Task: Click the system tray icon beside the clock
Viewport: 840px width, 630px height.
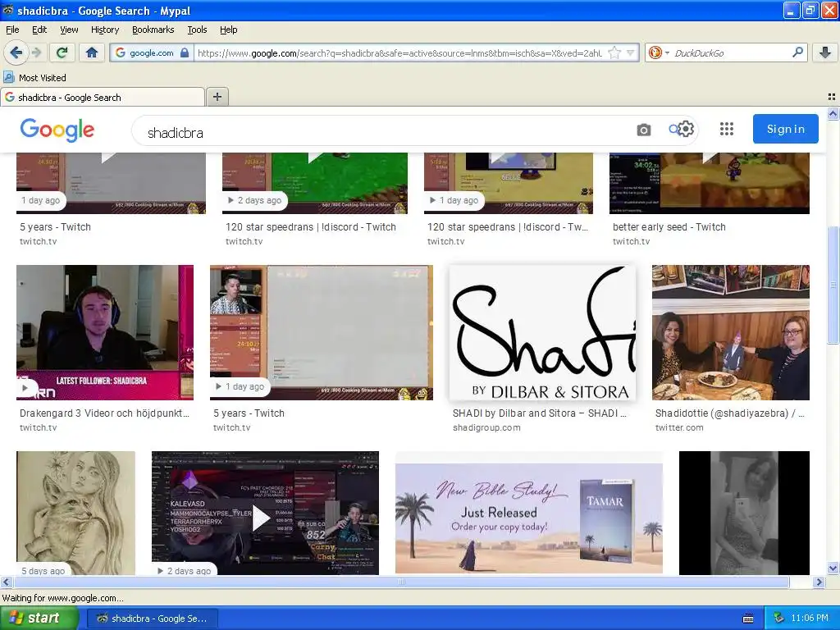Action: tap(778, 618)
